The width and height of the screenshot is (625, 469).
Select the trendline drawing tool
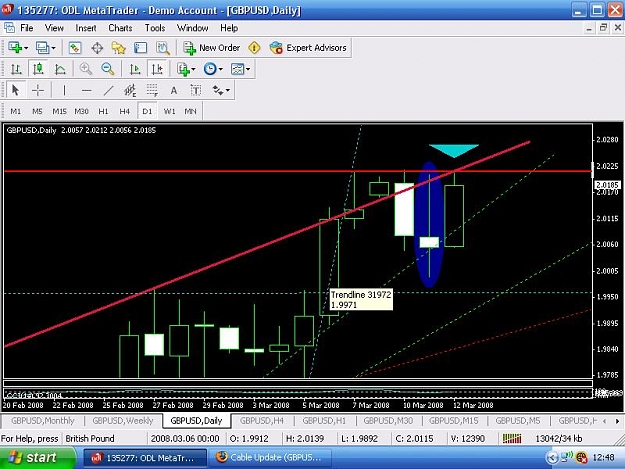click(x=108, y=90)
